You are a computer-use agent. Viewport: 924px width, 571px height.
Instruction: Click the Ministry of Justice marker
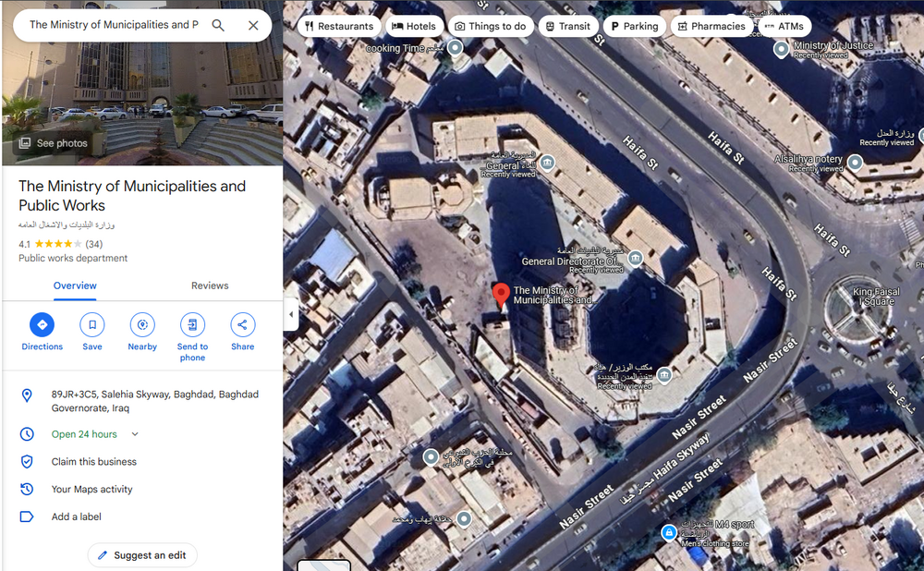coord(782,50)
